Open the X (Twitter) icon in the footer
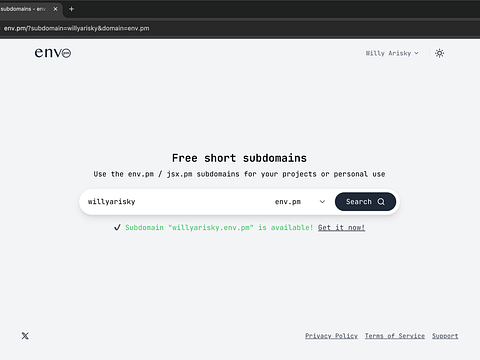 pos(25,336)
